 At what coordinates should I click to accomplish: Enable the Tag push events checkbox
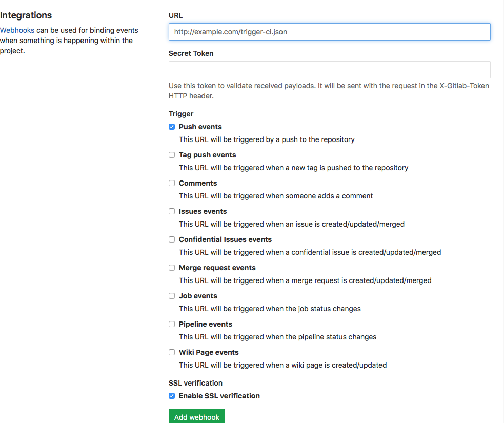click(172, 155)
